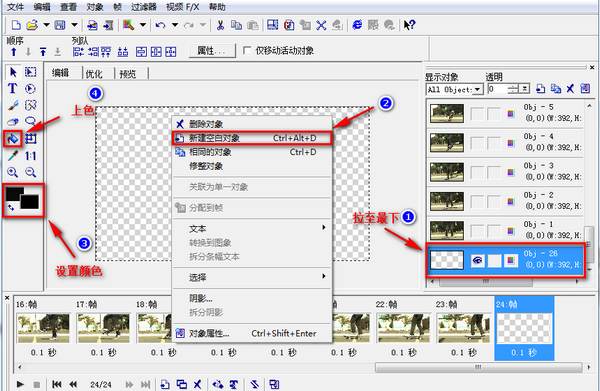Set view to actual size 1:1
This screenshot has width=600, height=391.
(30, 156)
